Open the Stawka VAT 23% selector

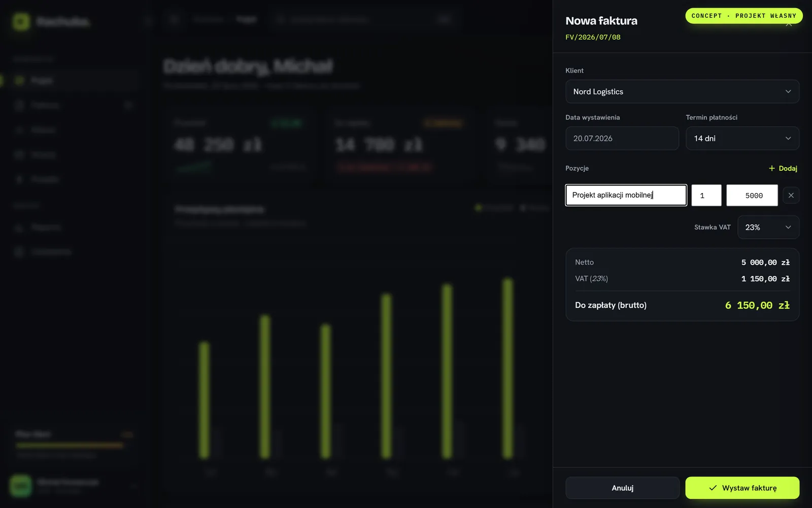(x=768, y=227)
